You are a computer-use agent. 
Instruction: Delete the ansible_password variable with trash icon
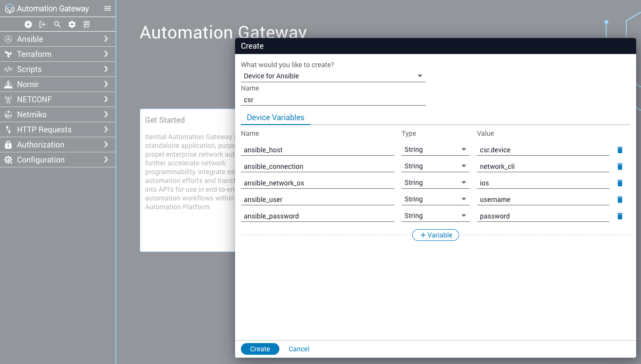click(620, 216)
